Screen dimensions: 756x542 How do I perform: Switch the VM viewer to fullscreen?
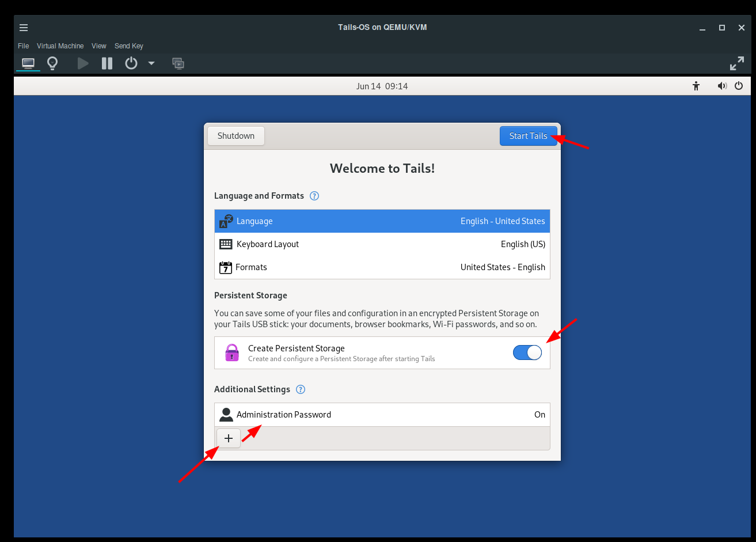click(737, 63)
